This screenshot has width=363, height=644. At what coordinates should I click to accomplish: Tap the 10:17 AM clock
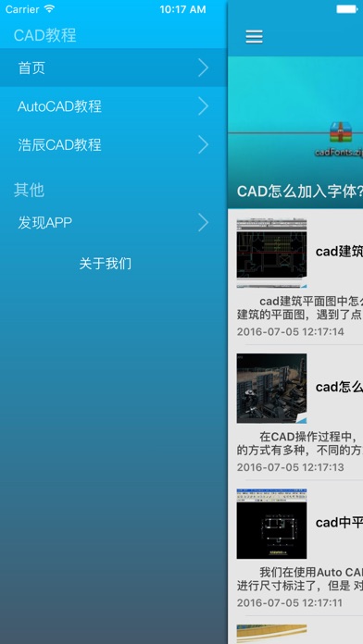182,9
